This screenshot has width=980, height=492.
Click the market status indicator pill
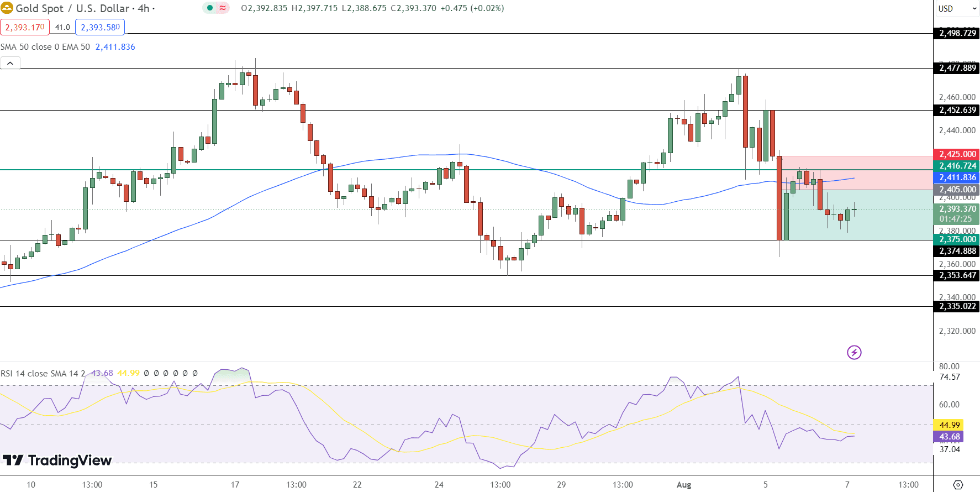coord(216,8)
